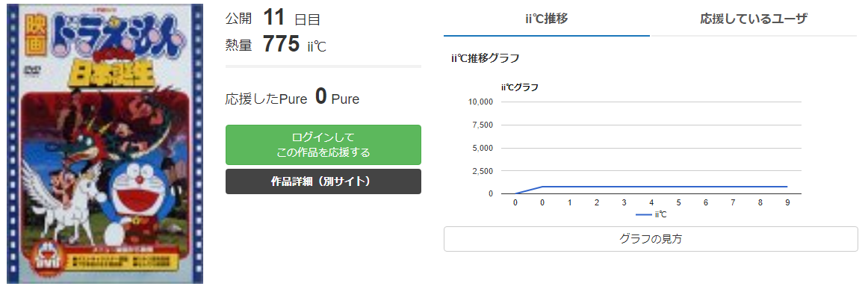Switch to the ii℃推移 tab
This screenshot has width=868, height=292.
click(546, 19)
